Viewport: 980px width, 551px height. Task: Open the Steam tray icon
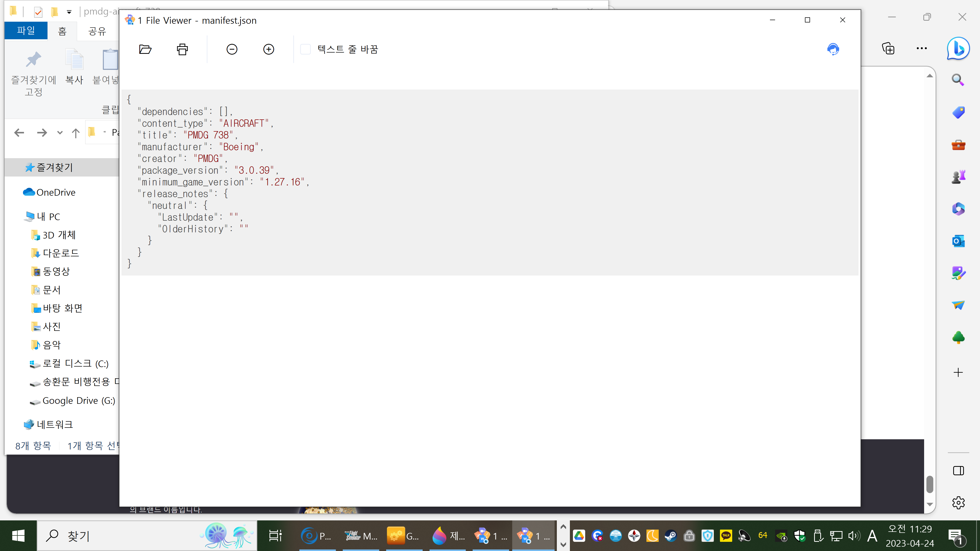coord(671,536)
